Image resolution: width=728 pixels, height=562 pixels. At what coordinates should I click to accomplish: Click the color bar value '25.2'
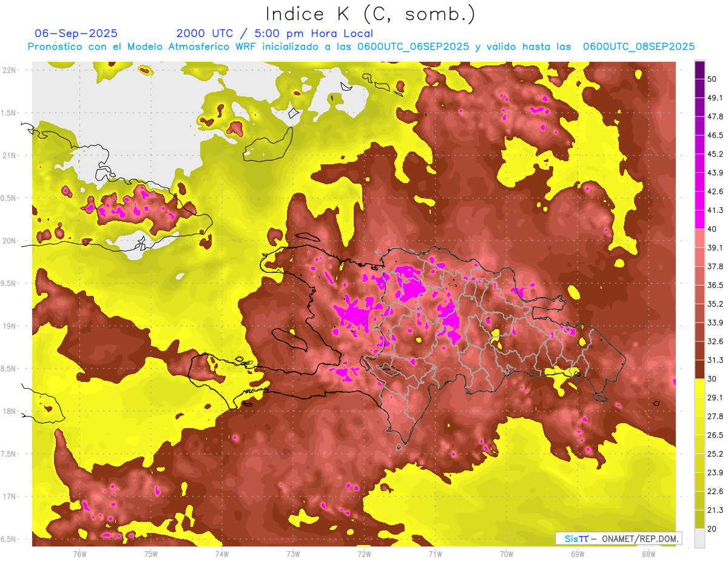(x=715, y=453)
